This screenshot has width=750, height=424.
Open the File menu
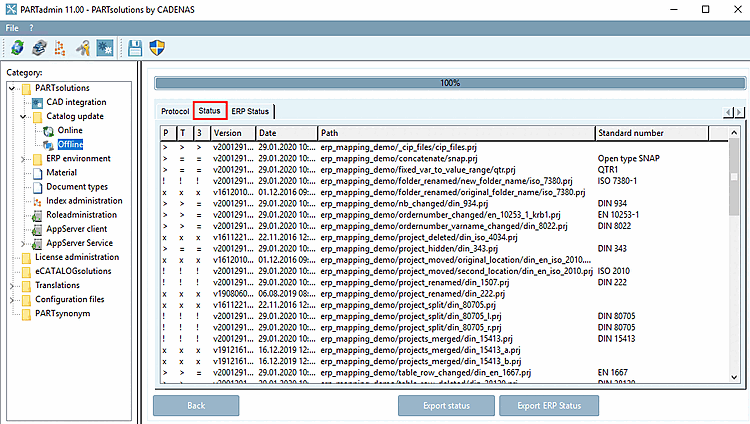coord(12,27)
